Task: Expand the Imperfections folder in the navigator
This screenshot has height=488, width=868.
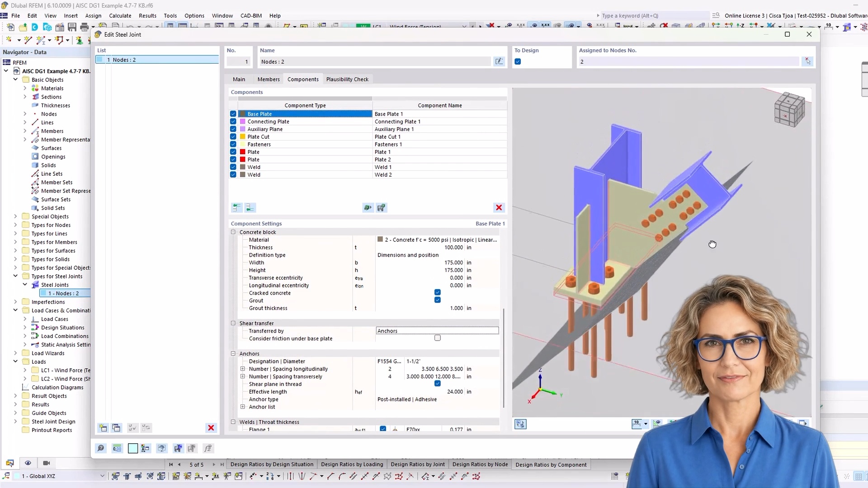Action: (15, 302)
